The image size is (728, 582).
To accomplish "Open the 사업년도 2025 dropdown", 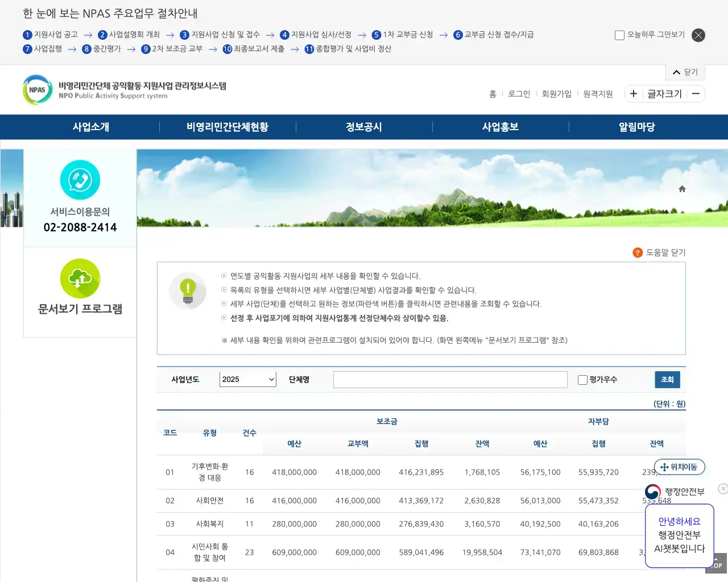I will (248, 380).
